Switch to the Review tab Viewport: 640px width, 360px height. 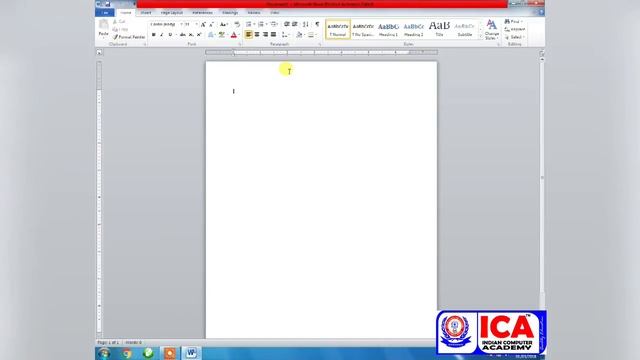point(254,13)
